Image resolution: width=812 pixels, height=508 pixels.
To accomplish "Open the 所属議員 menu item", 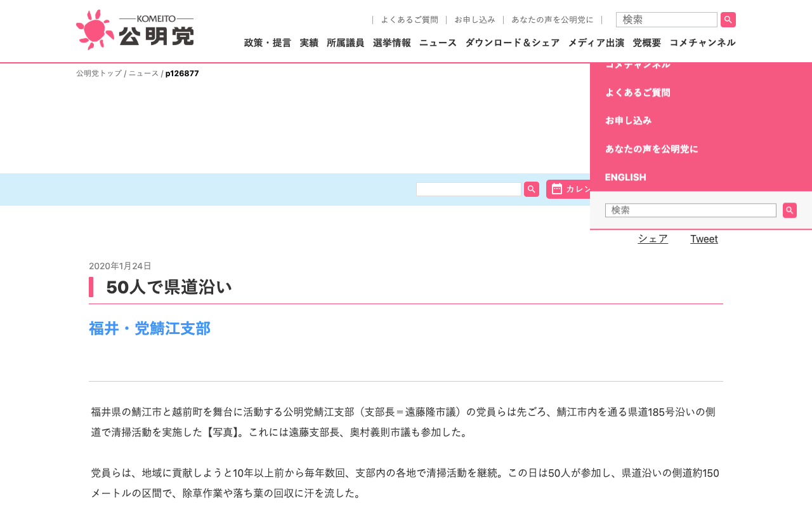I will point(346,43).
